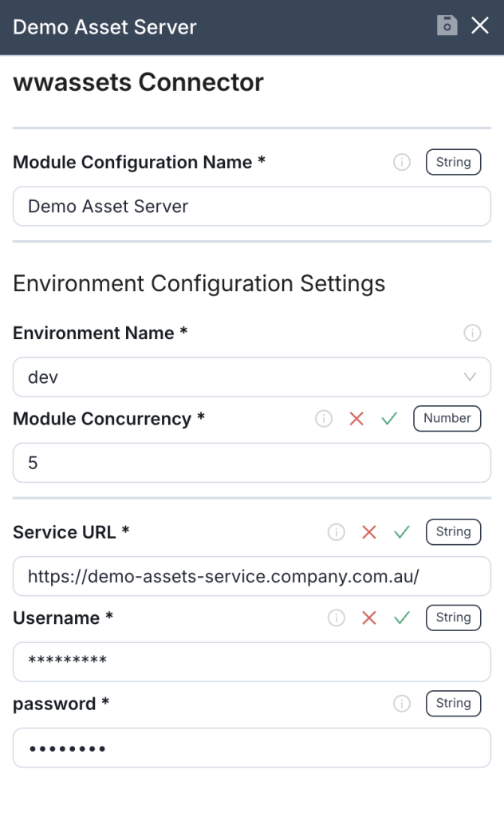Screen dimensions: 504x817
Task: Edit the Username input field
Action: tap(252, 661)
